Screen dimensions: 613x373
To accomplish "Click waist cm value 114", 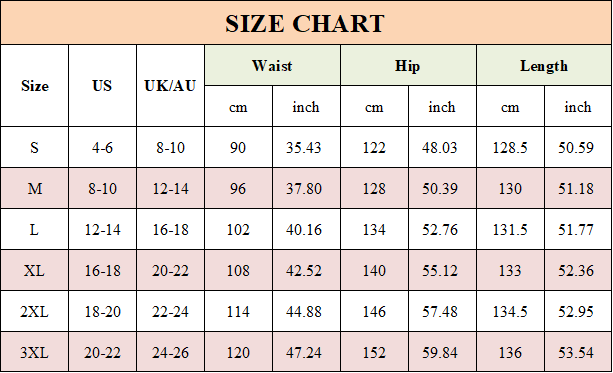I will [x=238, y=312].
